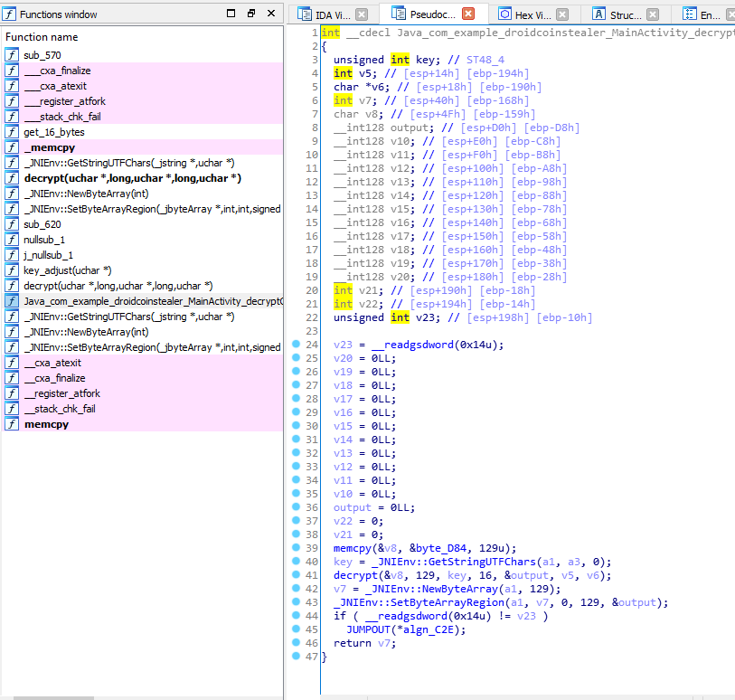The width and height of the screenshot is (735, 700).
Task: Close the Hex View tab
Action: coord(562,14)
